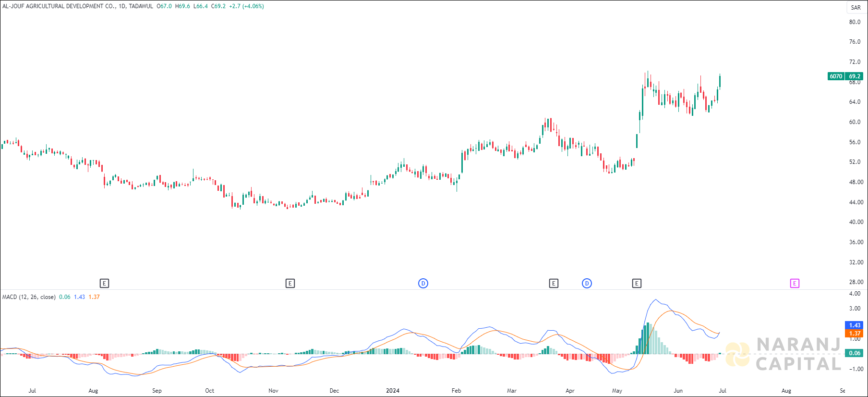
Task: Click the 36.00 price axis label
Action: tap(856, 242)
